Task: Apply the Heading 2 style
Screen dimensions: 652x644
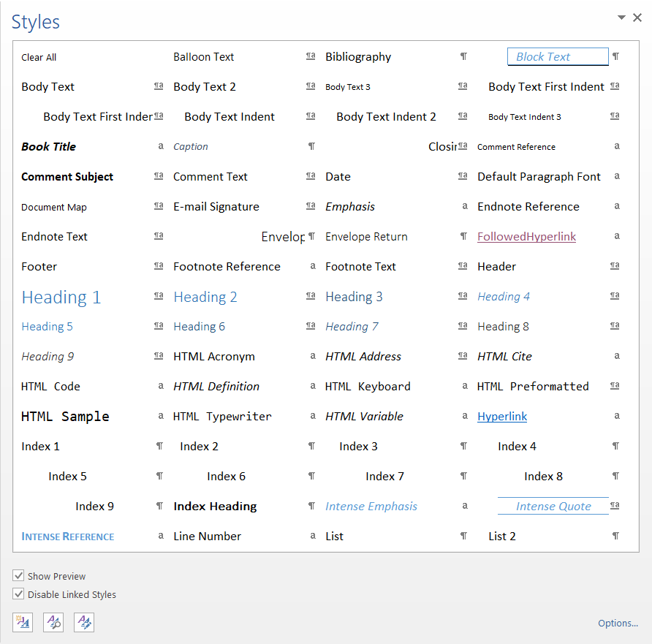Action: [x=205, y=297]
